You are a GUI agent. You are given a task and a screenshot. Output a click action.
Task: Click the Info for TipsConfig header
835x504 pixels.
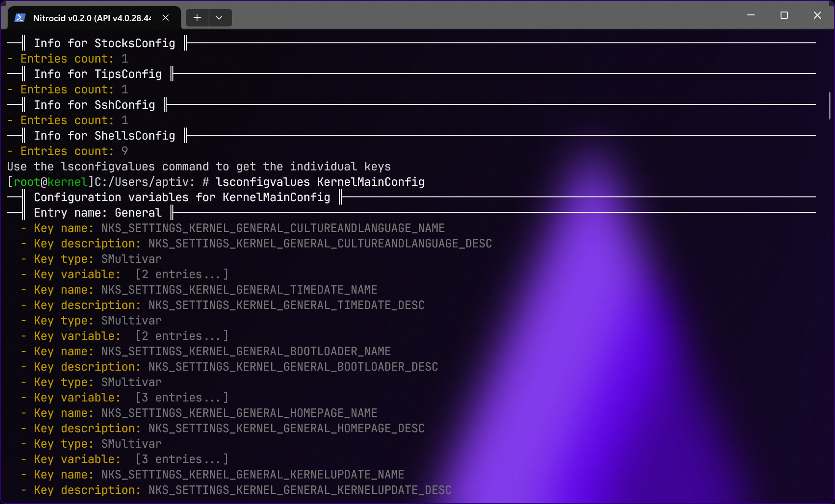(x=98, y=74)
